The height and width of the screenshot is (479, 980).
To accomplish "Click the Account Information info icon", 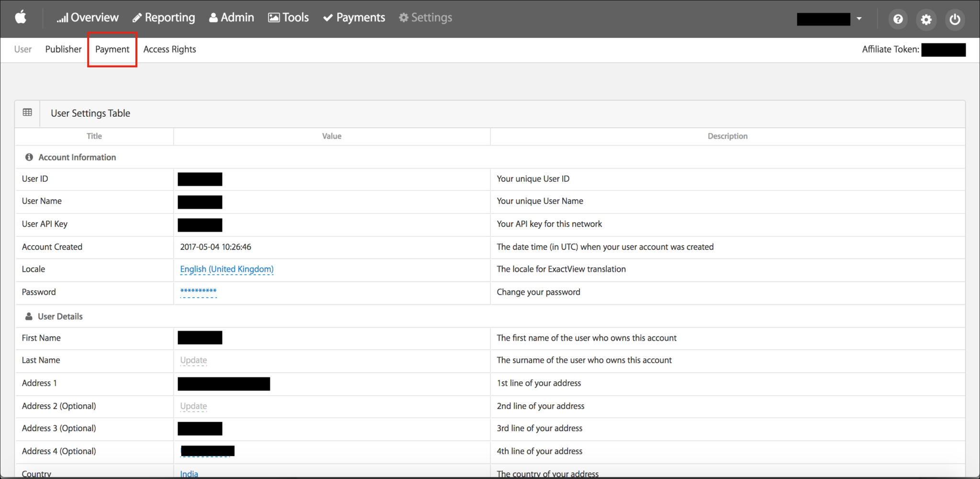I will (29, 157).
